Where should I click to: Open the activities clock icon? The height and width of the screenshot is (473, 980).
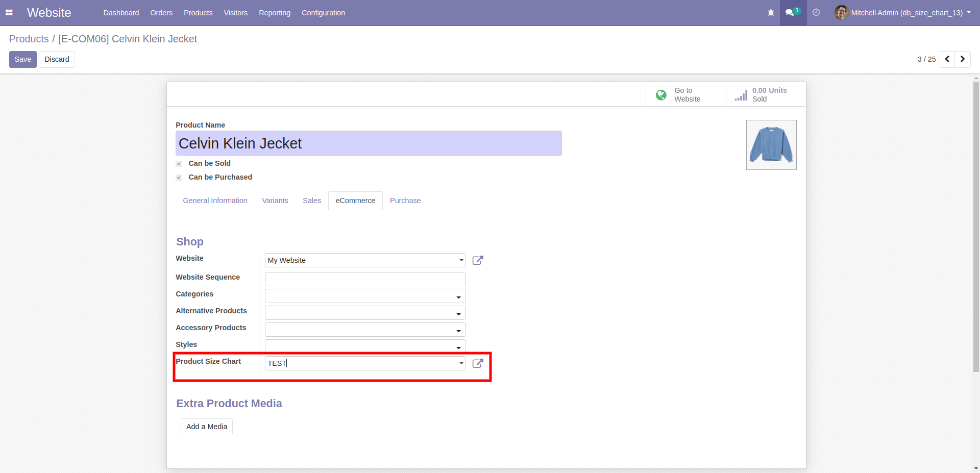pos(816,13)
